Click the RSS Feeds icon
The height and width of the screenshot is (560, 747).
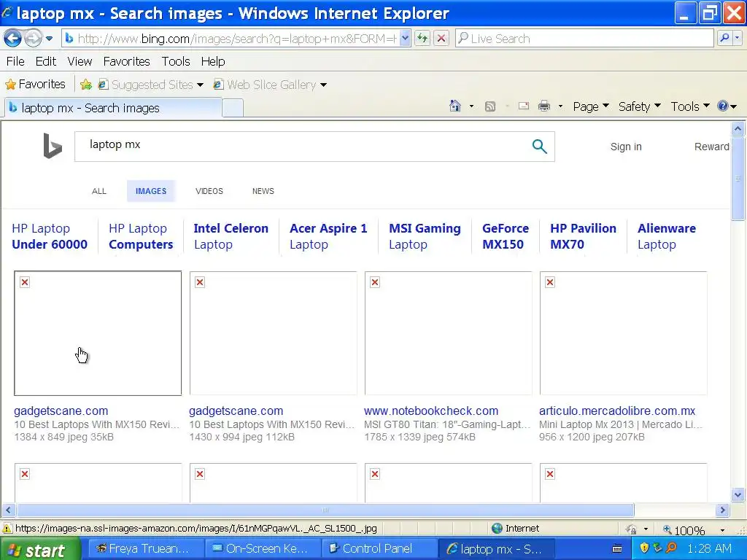point(489,106)
